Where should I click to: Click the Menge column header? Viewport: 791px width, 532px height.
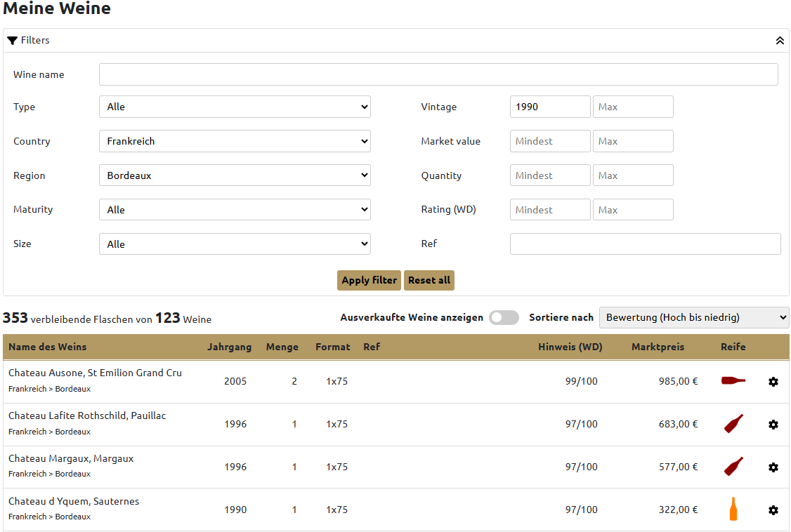(x=282, y=347)
